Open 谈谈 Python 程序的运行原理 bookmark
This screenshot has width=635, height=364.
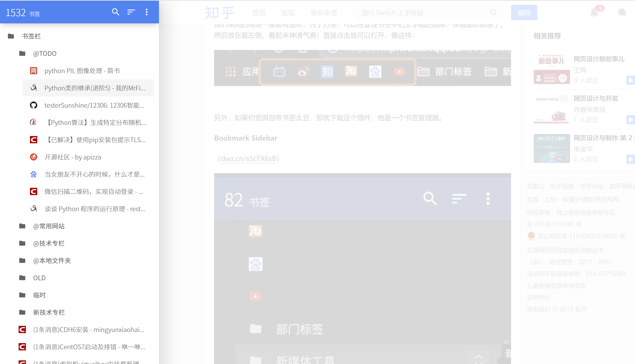pos(88,209)
